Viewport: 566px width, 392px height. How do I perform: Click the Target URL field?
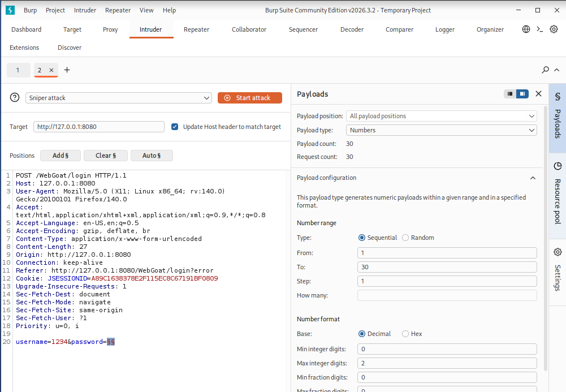click(x=99, y=127)
